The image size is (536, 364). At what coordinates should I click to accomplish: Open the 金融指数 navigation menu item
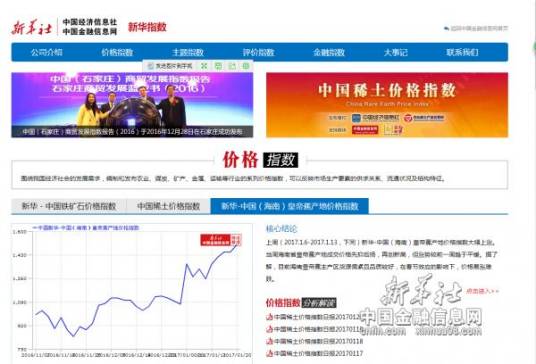[329, 52]
